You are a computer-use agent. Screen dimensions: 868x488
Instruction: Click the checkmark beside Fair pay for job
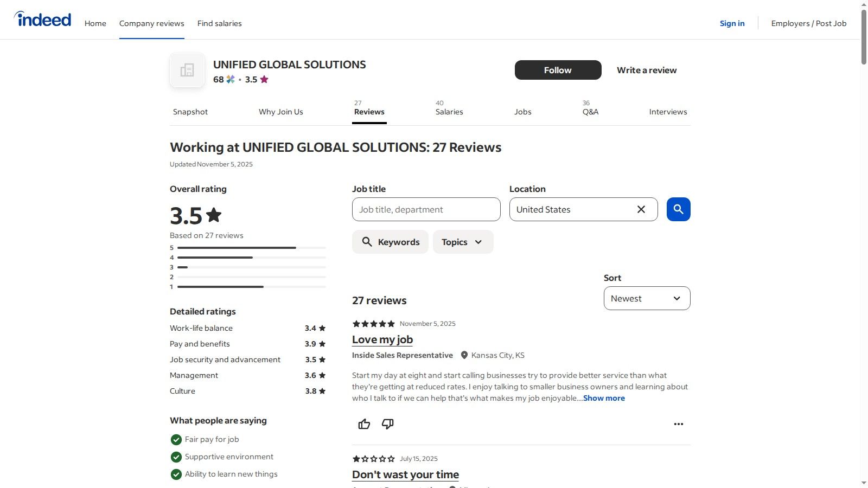(x=176, y=440)
